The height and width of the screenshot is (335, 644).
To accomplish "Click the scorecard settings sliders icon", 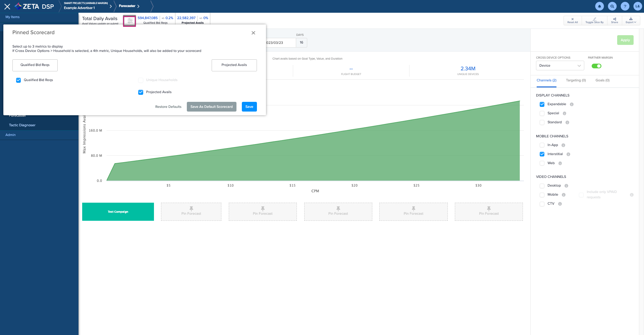I will point(129,21).
